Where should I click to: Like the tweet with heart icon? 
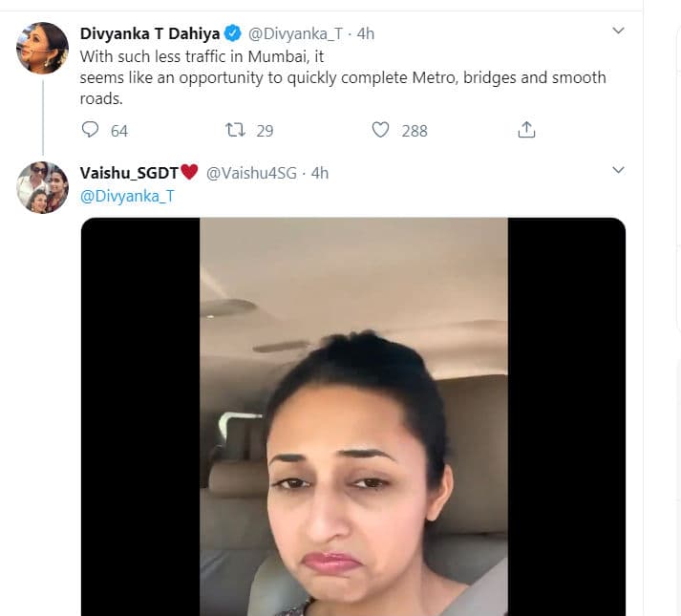click(380, 130)
